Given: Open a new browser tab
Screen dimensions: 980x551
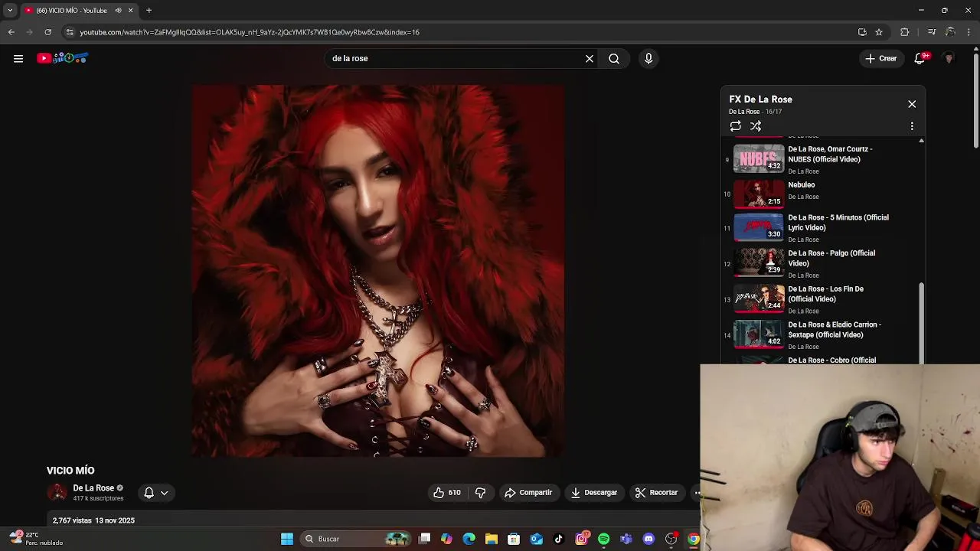Looking at the screenshot, I should [x=149, y=11].
